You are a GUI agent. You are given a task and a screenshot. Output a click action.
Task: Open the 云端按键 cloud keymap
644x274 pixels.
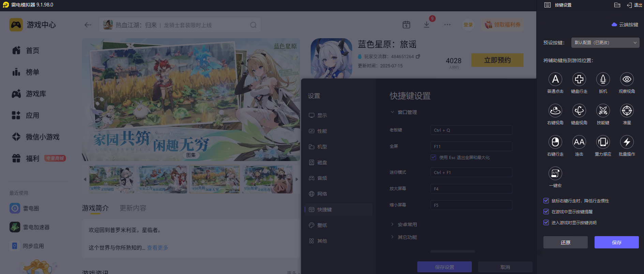point(625,25)
